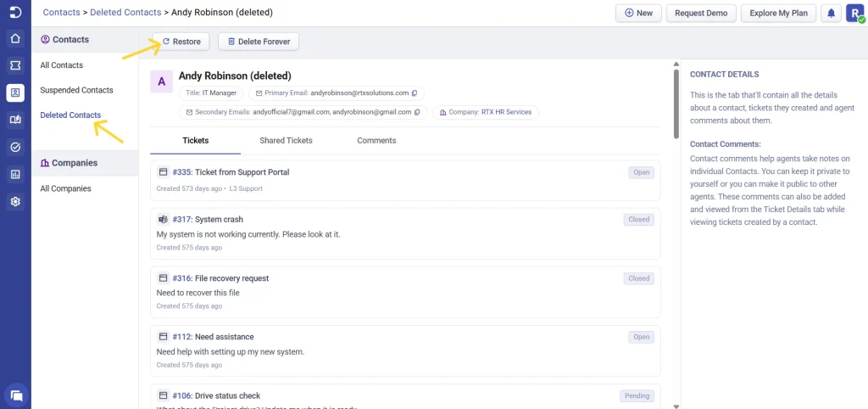This screenshot has width=868, height=409.
Task: Open the Knowledge Base book icon
Action: coord(15,120)
